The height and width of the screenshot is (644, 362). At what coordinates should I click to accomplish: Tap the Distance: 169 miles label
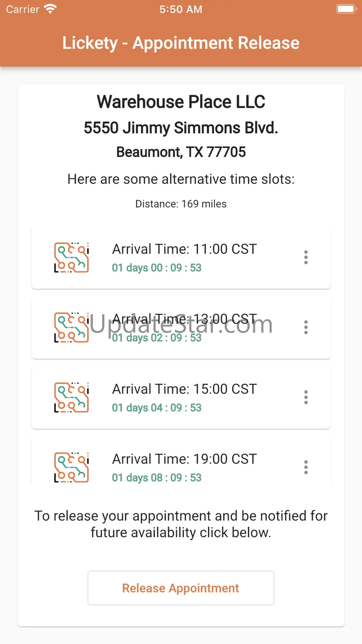181,204
